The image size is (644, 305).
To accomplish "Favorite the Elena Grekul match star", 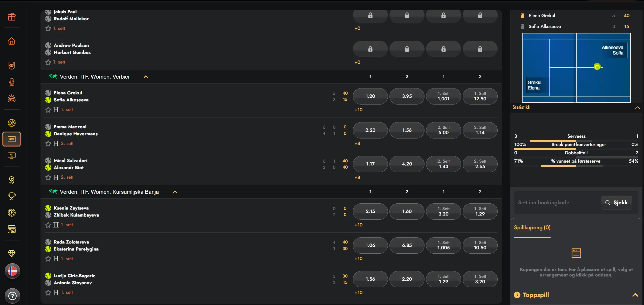I will pos(48,110).
